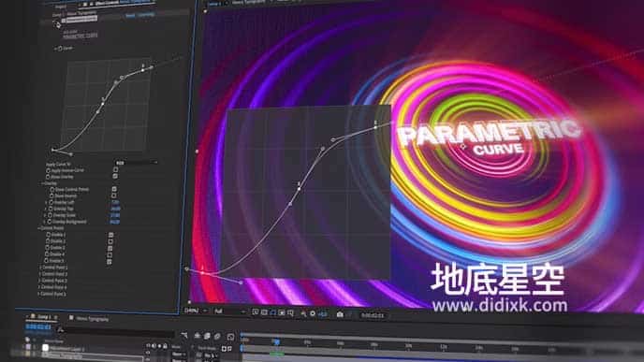Click the Region of Interest icon

click(282, 312)
